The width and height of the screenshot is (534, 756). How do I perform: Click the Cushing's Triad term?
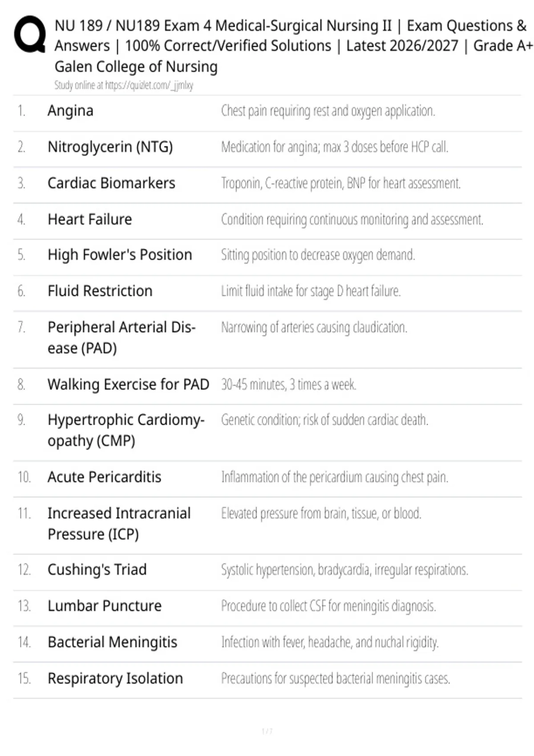tap(97, 570)
